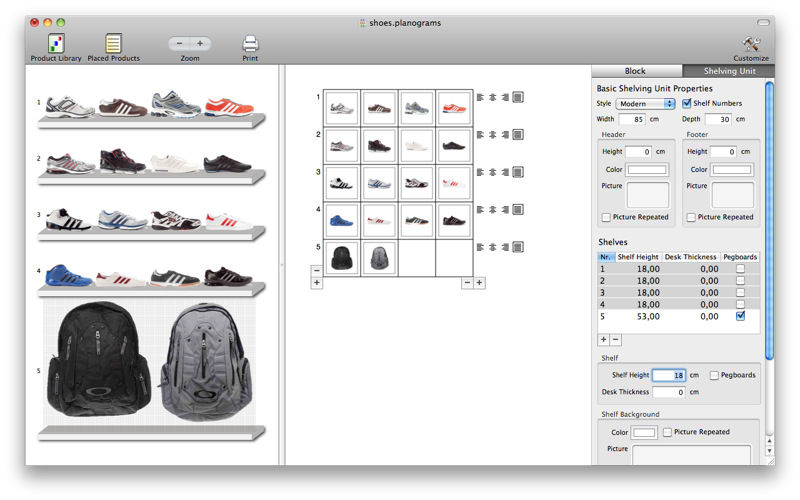The width and height of the screenshot is (800, 500).
Task: Add a column to the grid
Action: (479, 283)
